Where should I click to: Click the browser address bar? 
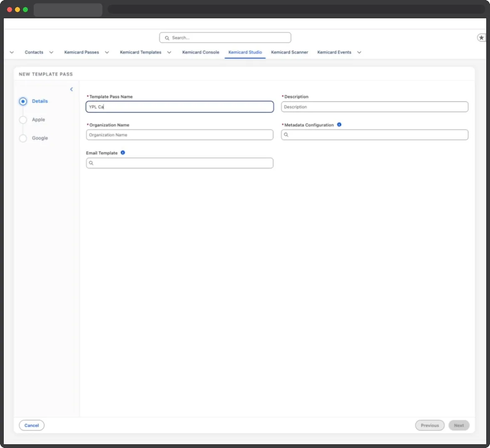(296, 10)
